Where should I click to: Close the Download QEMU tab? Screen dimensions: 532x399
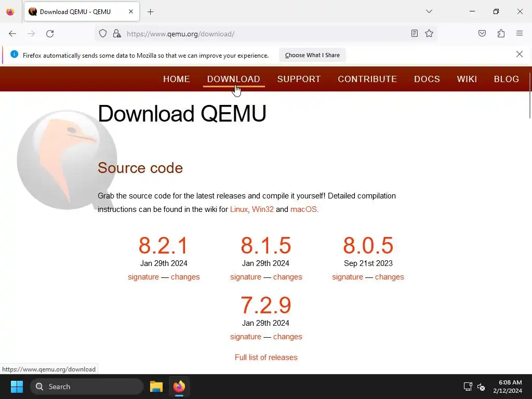click(131, 11)
